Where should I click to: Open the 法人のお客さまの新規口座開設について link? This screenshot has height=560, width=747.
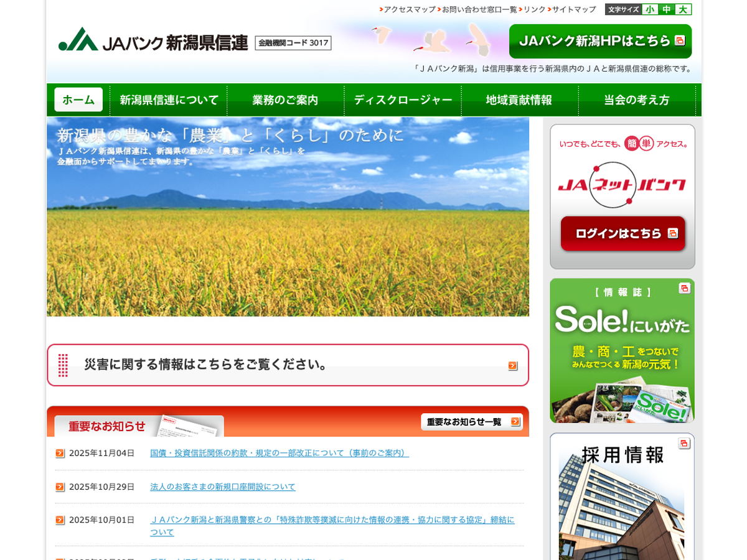(x=222, y=487)
